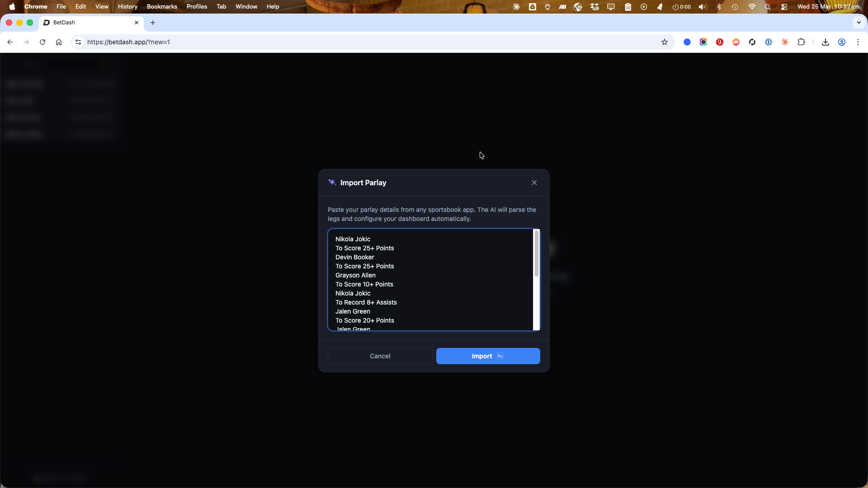This screenshot has height=488, width=868.
Task: Click the volume icon in menu bar
Action: pyautogui.click(x=703, y=7)
